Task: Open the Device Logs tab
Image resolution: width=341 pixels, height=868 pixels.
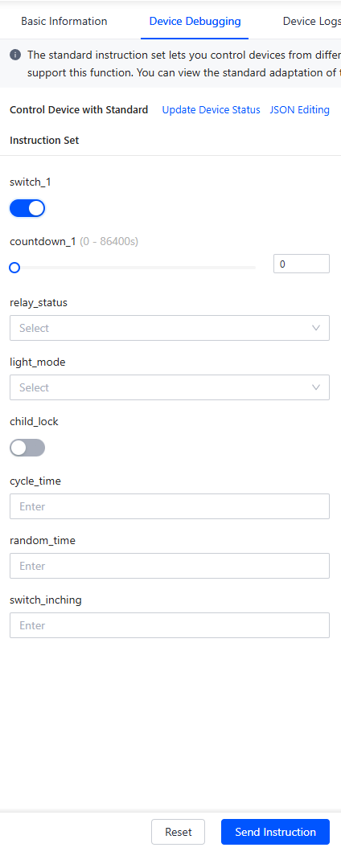Action: 312,22
